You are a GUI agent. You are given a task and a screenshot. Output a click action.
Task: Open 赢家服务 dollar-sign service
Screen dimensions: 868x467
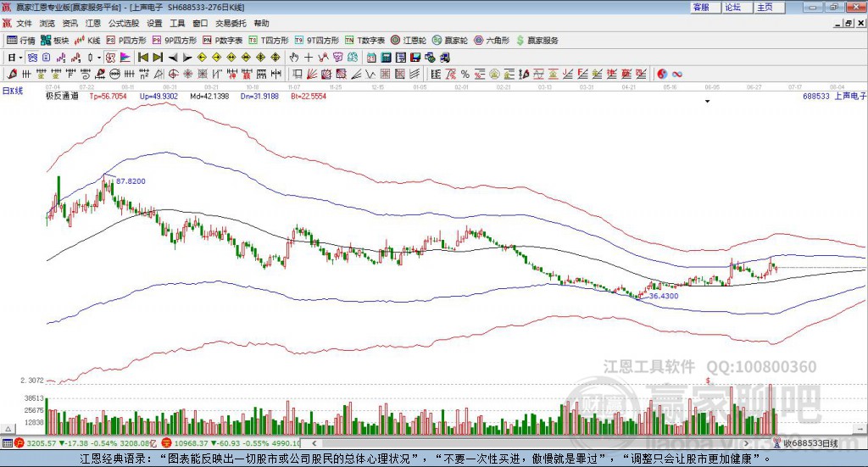tap(537, 41)
